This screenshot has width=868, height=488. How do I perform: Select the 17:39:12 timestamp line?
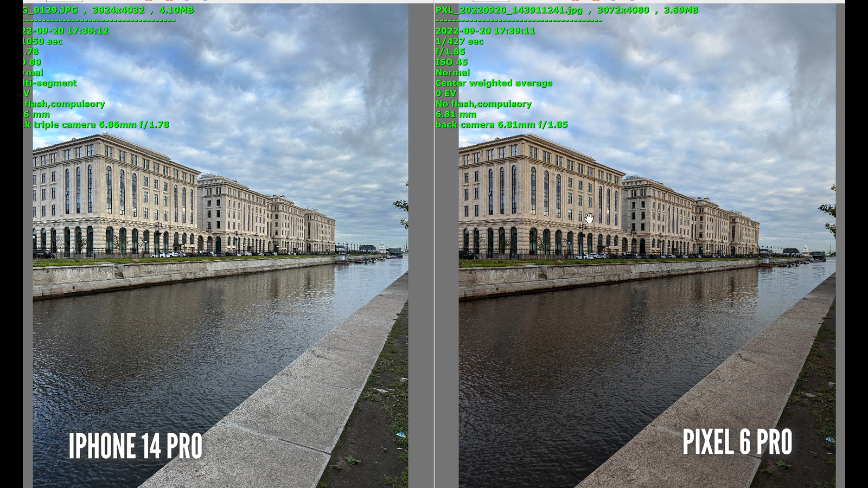tap(66, 31)
